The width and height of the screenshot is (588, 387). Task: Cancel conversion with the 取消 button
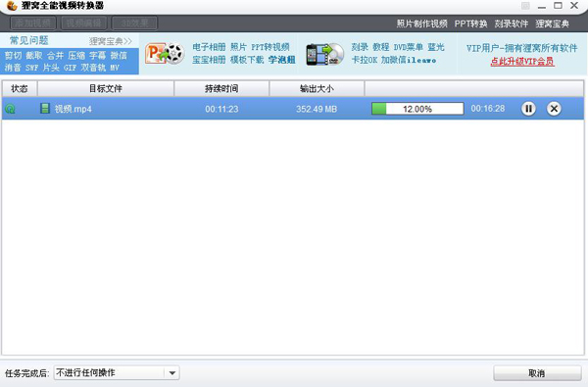[x=537, y=373]
